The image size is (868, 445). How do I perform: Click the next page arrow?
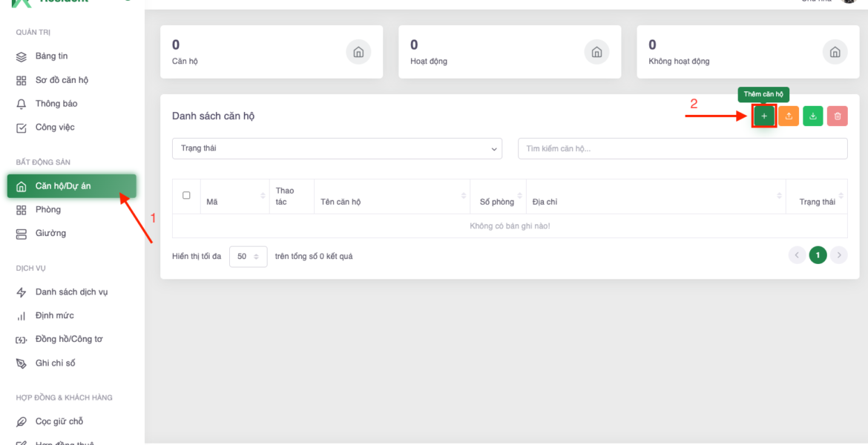[x=839, y=255]
